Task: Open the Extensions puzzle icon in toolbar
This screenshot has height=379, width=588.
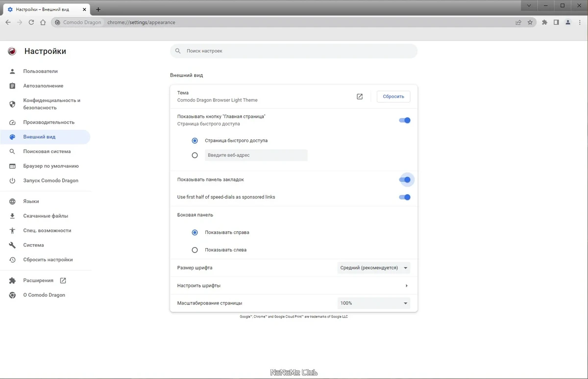Action: point(544,22)
